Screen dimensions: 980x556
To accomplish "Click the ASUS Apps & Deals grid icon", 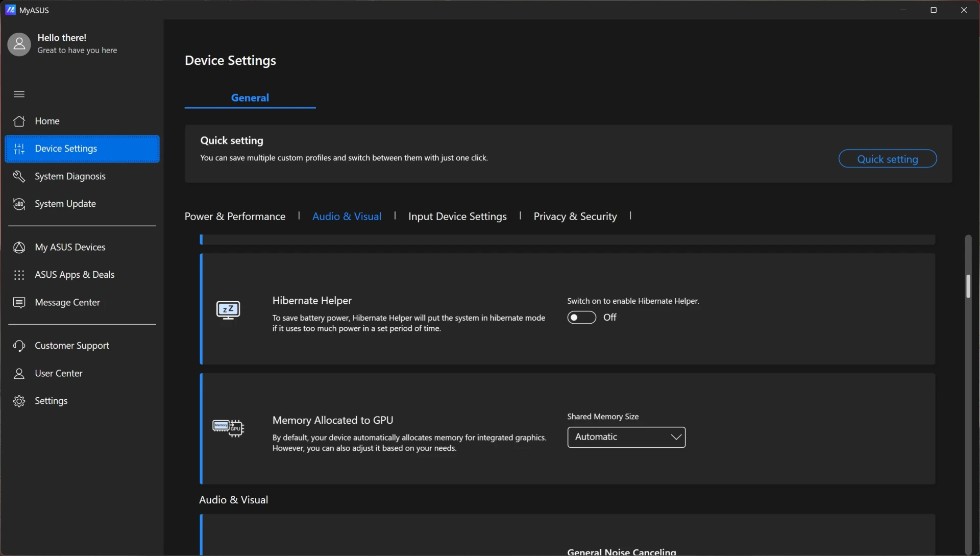I will pos(19,275).
